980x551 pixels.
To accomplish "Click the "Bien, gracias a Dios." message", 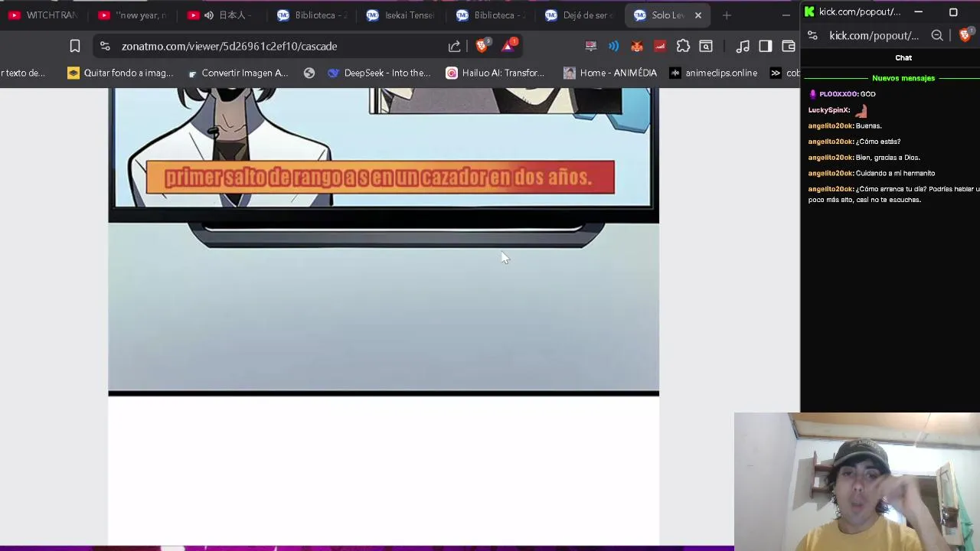I will pyautogui.click(x=888, y=158).
